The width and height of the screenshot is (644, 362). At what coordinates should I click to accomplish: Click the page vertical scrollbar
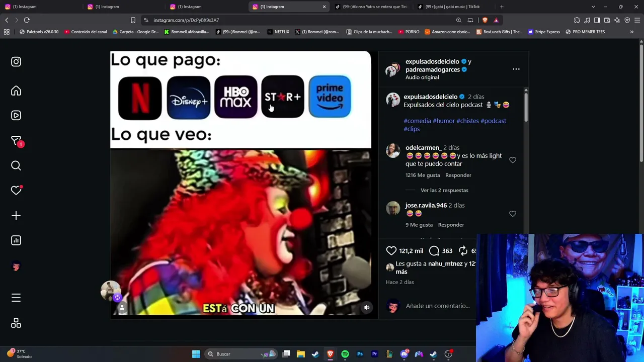641,103
